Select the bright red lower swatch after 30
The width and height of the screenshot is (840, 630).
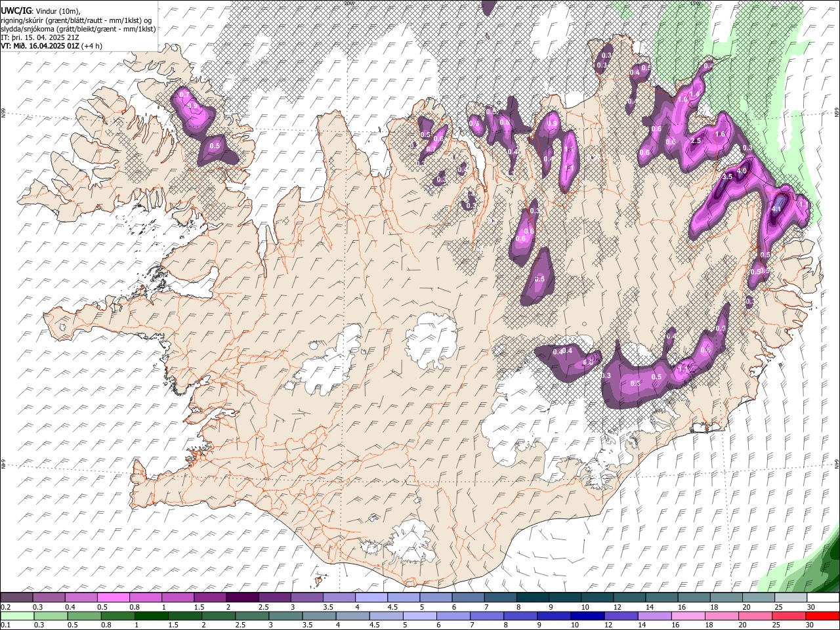pyautogui.click(x=822, y=616)
